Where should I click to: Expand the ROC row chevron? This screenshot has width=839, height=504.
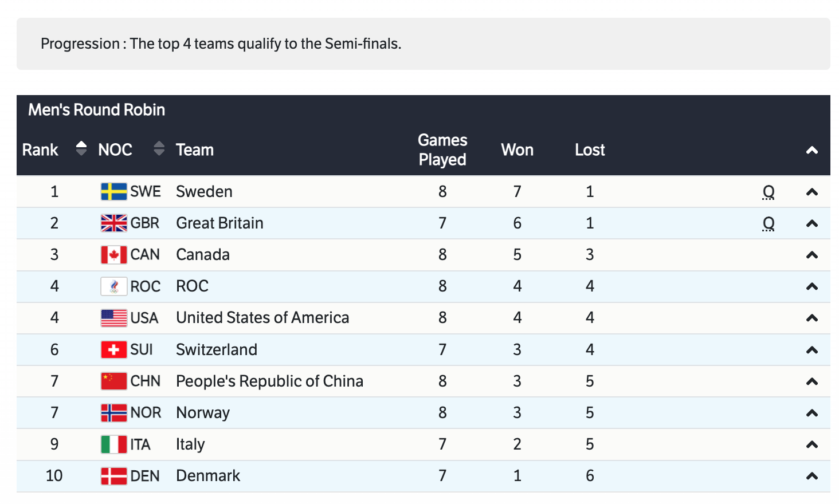(811, 286)
